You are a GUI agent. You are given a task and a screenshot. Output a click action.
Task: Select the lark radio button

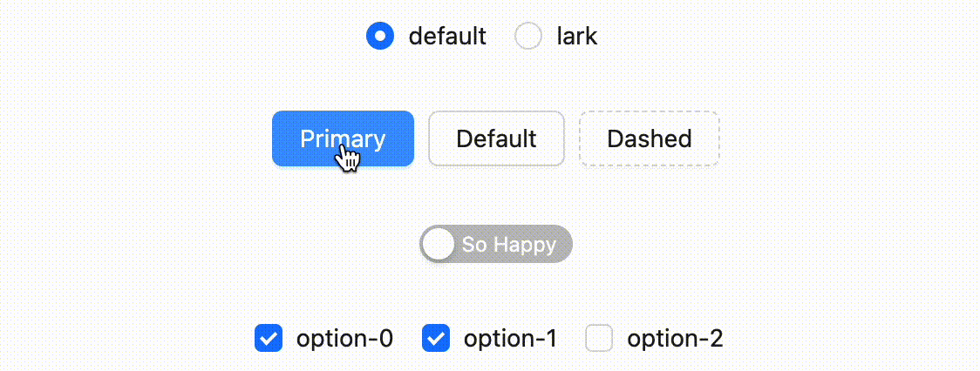tap(529, 37)
